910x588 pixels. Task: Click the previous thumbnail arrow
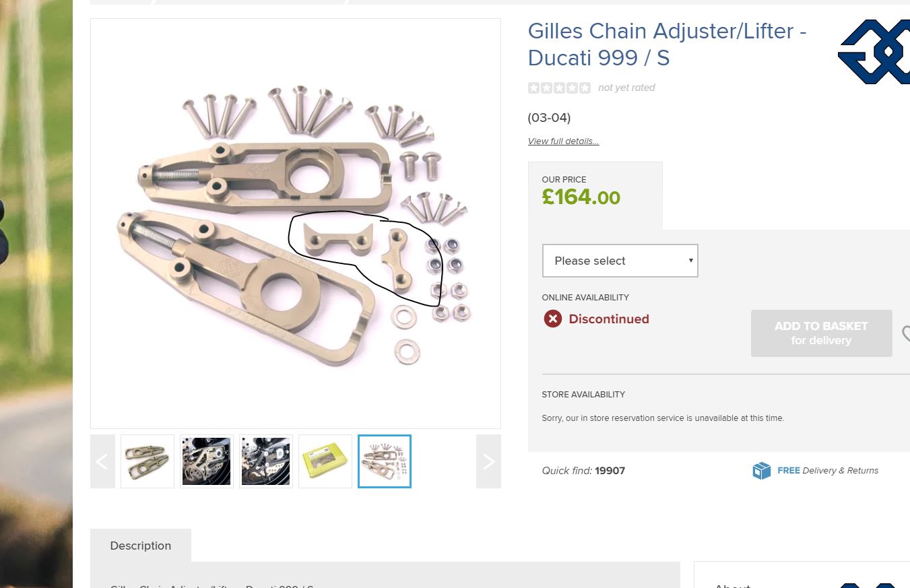[x=102, y=461]
